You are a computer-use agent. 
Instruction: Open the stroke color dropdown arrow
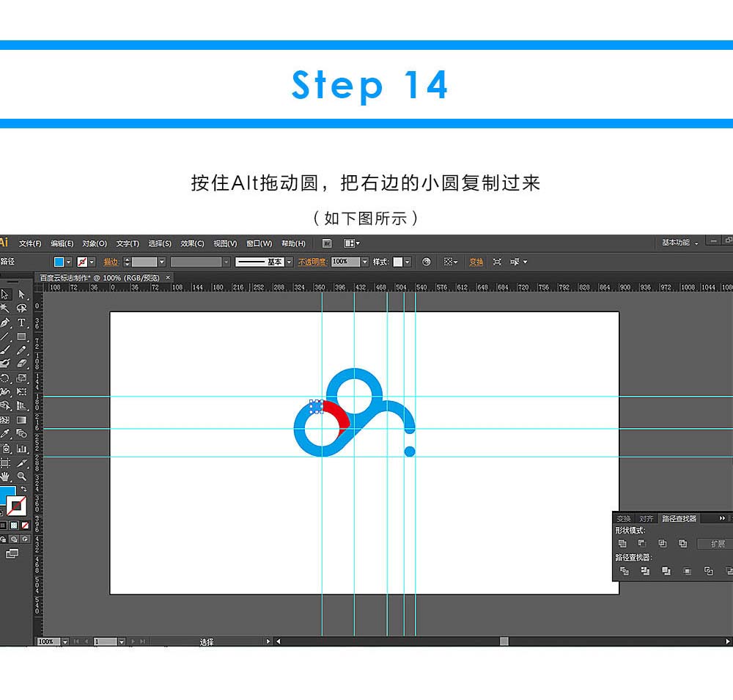pos(92,262)
